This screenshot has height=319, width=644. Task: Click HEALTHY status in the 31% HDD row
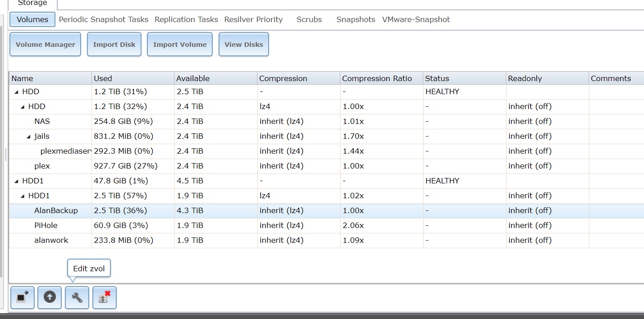tap(442, 91)
